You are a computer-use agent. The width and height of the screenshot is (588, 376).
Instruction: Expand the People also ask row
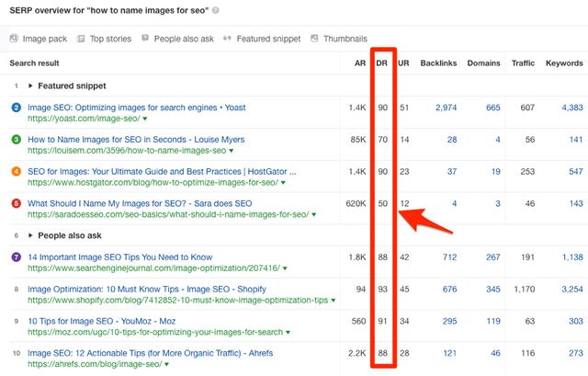coord(30,235)
